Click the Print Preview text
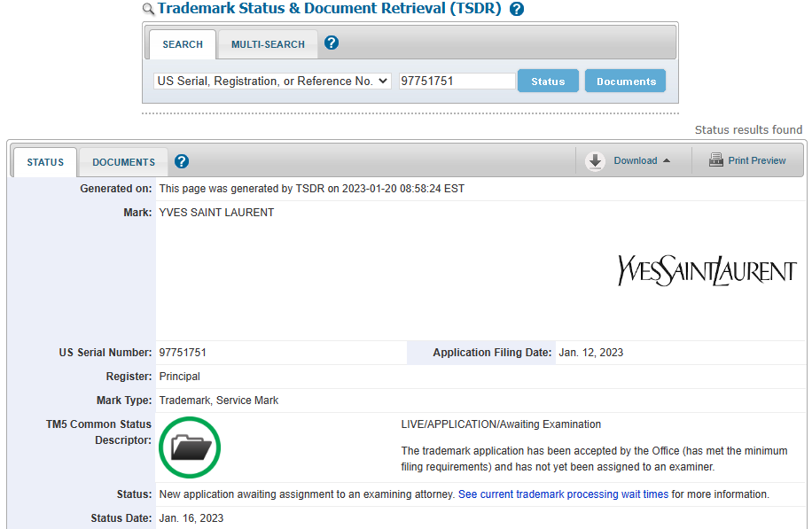 [x=756, y=160]
